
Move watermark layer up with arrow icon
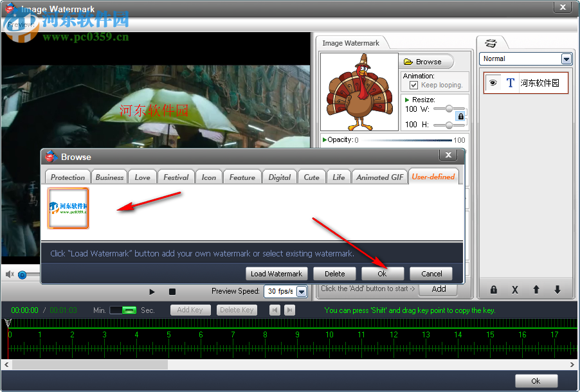(x=536, y=290)
